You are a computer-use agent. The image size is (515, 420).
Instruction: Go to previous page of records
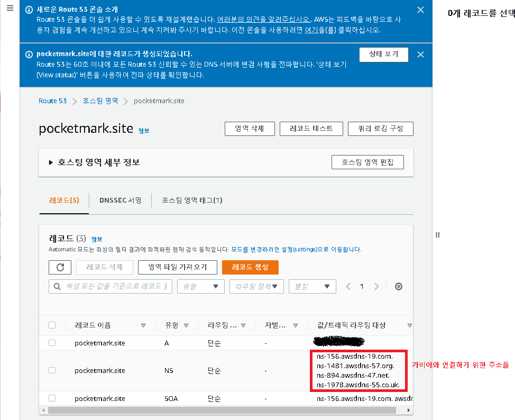348,287
